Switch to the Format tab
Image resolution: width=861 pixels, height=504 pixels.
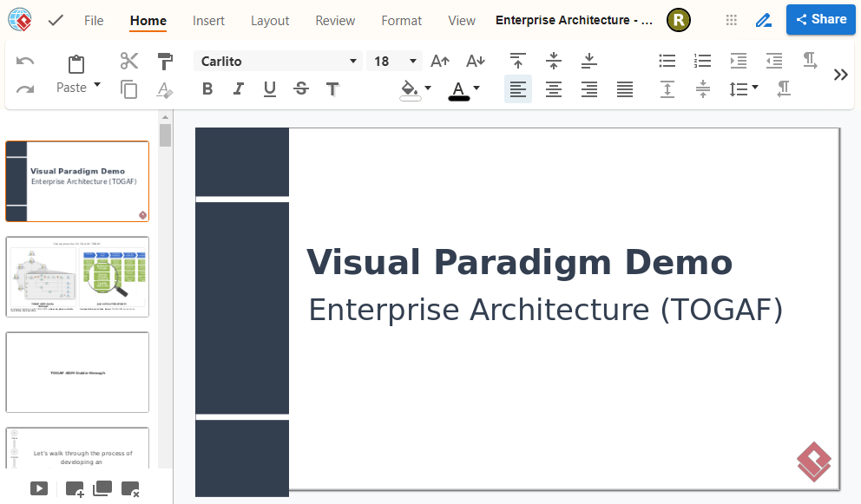tap(402, 21)
